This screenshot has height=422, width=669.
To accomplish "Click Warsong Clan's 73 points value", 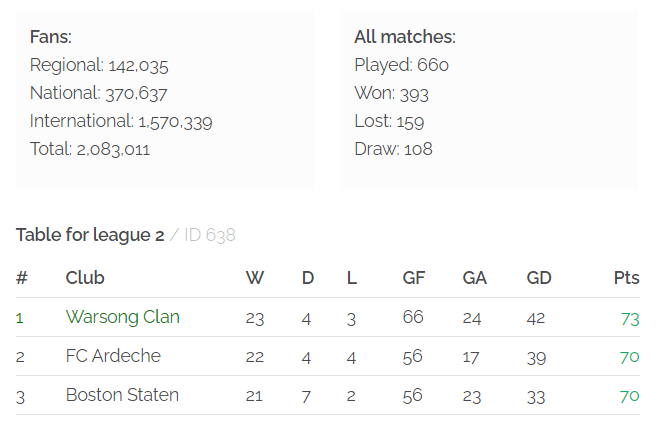I will tap(629, 318).
